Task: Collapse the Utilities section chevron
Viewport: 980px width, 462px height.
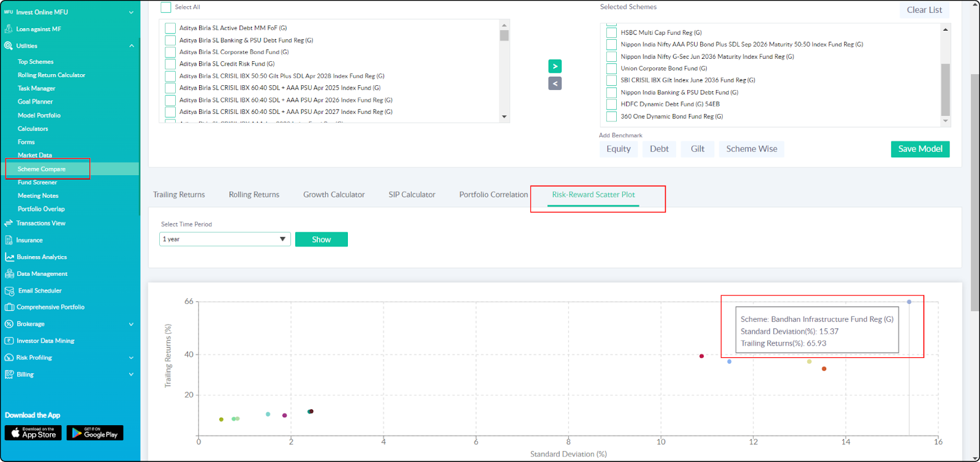Action: [x=131, y=46]
